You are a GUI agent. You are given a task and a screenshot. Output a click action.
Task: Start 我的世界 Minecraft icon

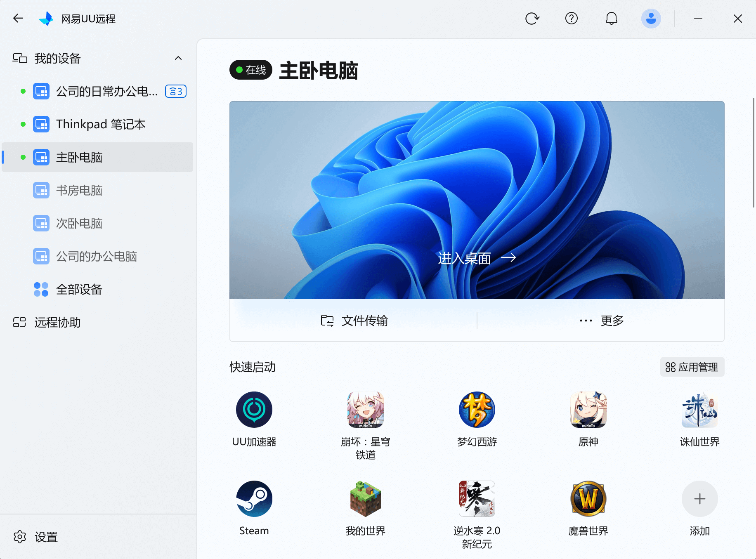365,499
